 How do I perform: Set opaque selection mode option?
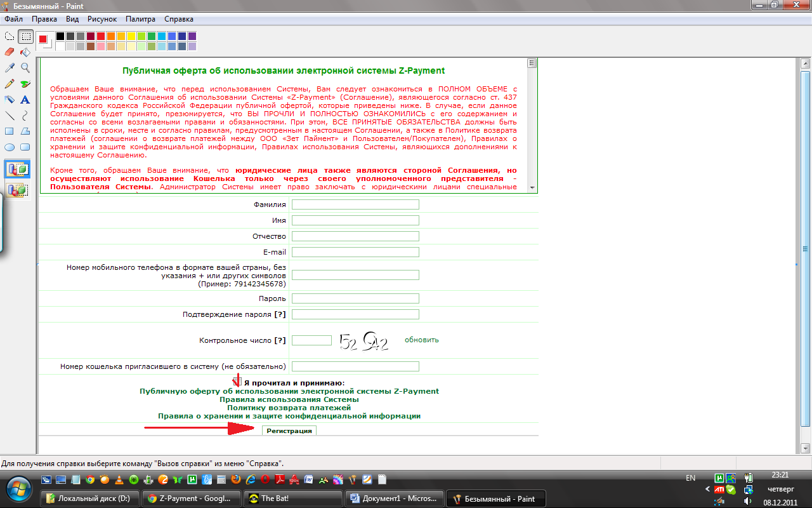click(x=18, y=170)
